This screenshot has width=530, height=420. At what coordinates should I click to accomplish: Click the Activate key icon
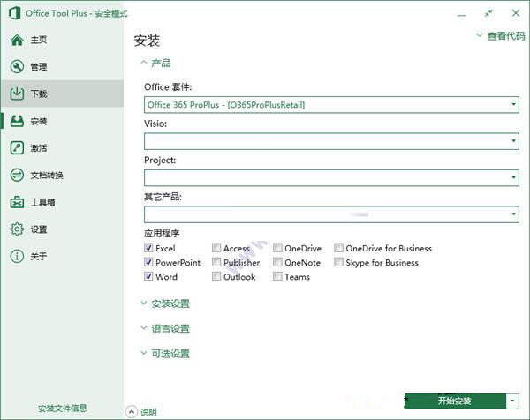pyautogui.click(x=17, y=148)
